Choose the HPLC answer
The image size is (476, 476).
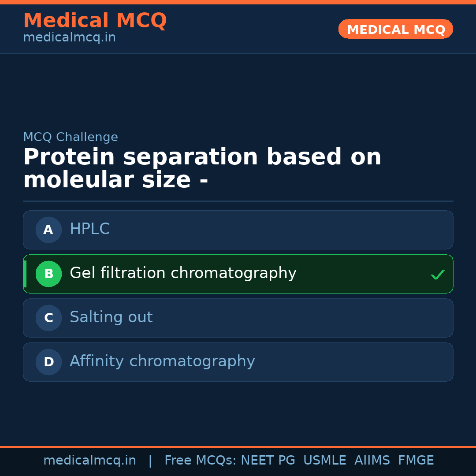pyautogui.click(x=89, y=229)
